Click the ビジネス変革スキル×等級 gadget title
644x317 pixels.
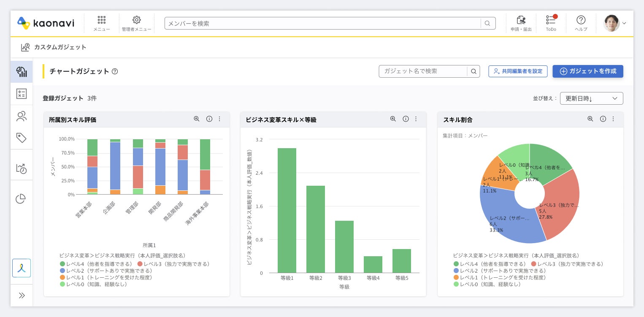(281, 119)
